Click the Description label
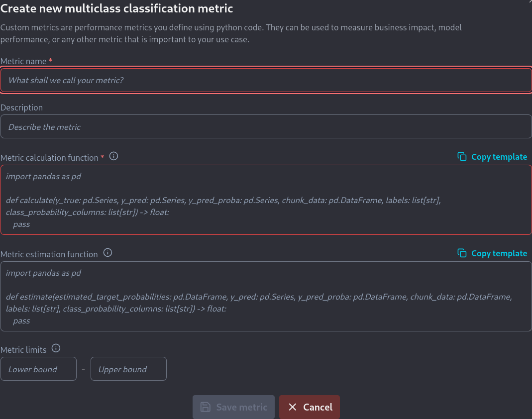The height and width of the screenshot is (419, 532). click(x=22, y=107)
